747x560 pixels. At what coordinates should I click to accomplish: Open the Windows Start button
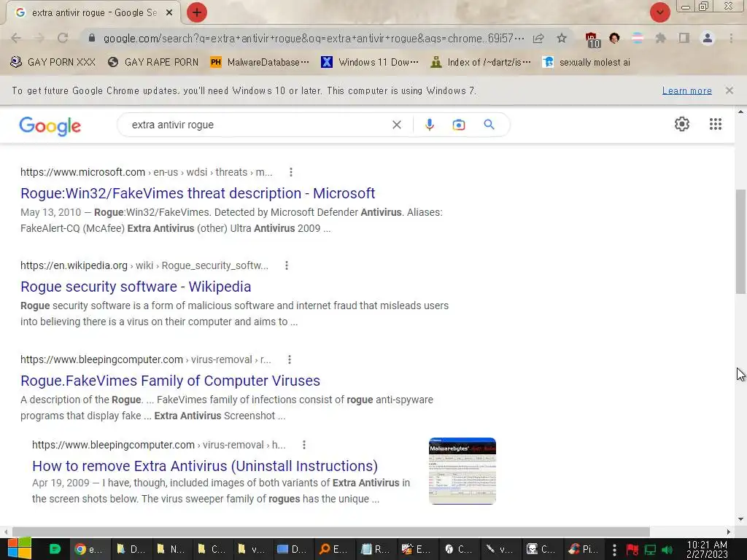[19, 549]
